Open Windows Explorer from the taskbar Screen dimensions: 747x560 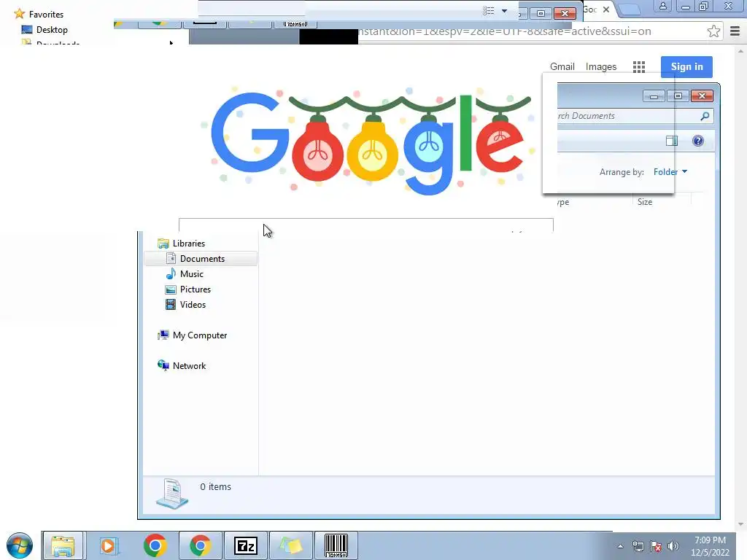[x=63, y=545]
